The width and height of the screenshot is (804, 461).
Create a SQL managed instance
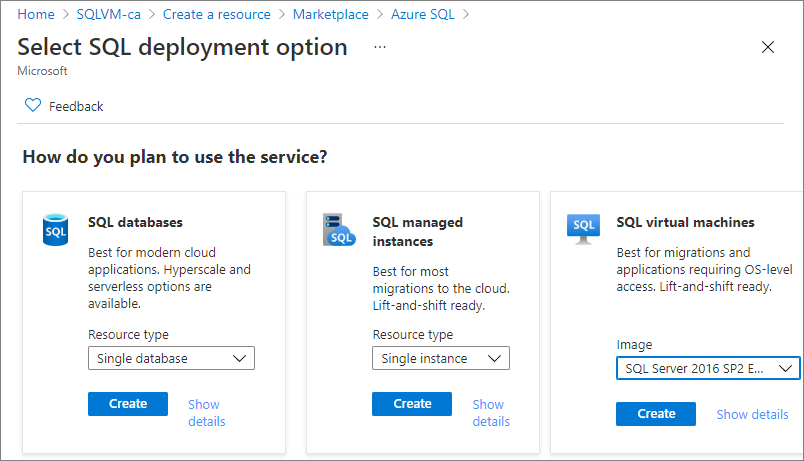pyautogui.click(x=412, y=404)
